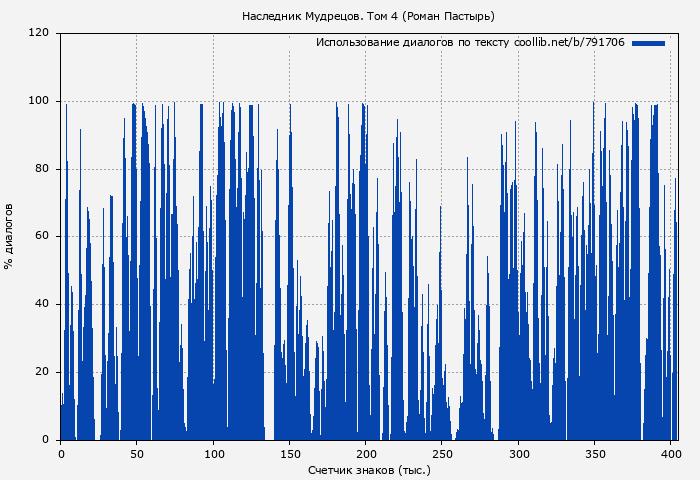700x480 pixels.
Task: Click the x-axis label "Счетчик знаков (тыс.)"
Action: [x=369, y=469]
